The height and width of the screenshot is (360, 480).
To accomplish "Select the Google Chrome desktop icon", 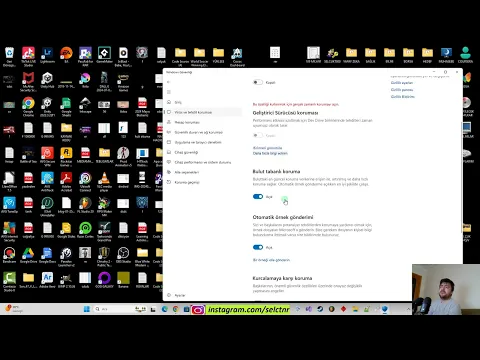I will click(x=28, y=107).
